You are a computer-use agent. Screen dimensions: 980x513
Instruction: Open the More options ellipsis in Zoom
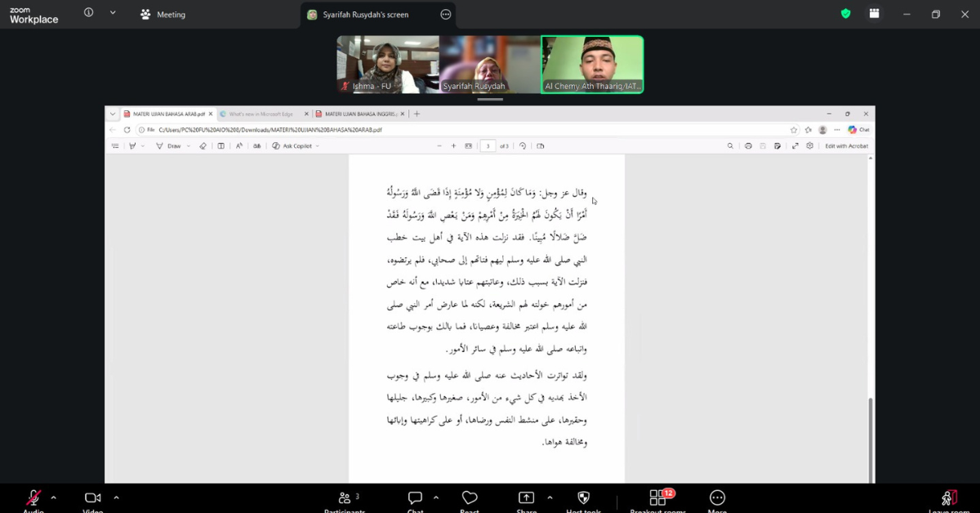point(717,497)
